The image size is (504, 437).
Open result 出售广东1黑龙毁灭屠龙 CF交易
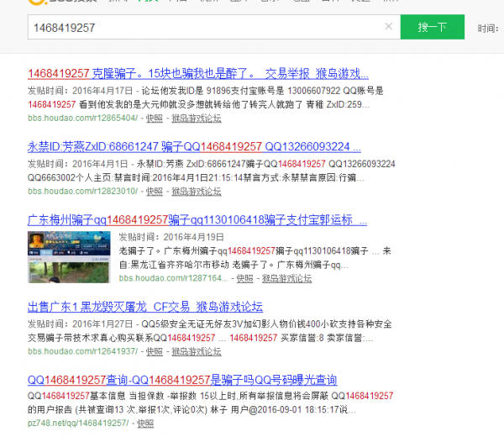coord(145,307)
